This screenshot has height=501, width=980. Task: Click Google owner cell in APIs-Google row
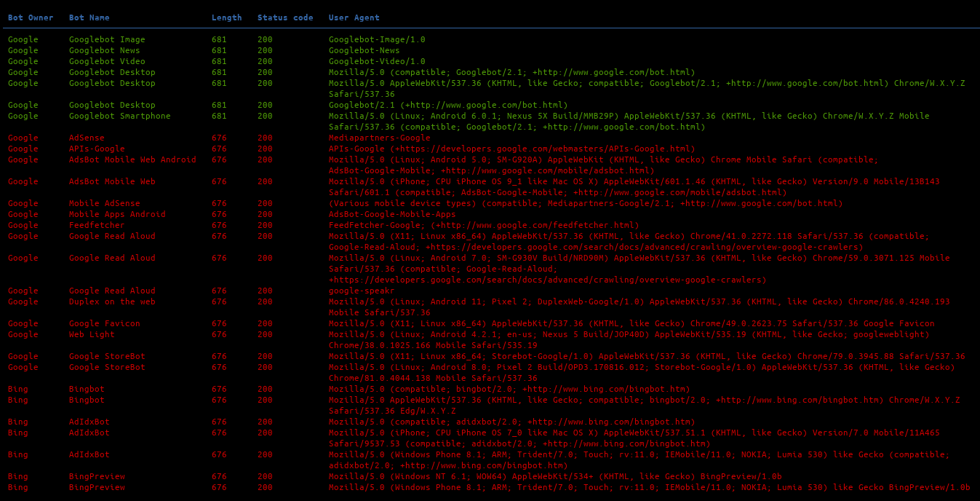(23, 149)
